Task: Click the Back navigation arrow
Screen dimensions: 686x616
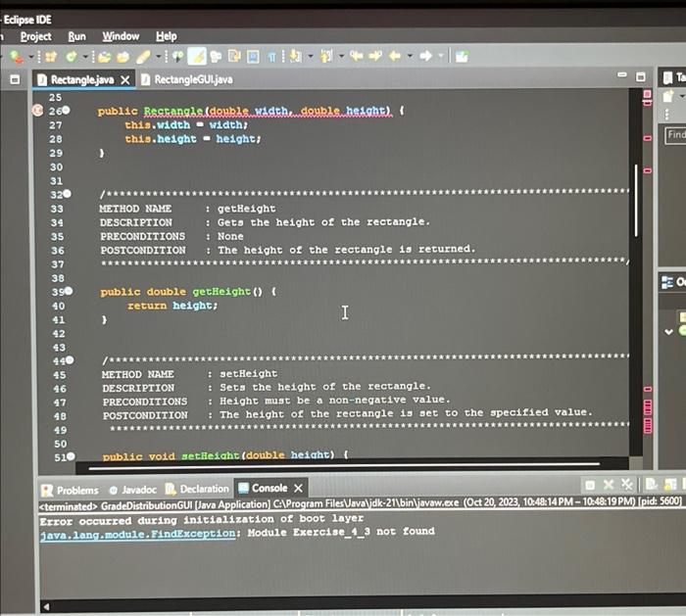Action: click(x=395, y=56)
